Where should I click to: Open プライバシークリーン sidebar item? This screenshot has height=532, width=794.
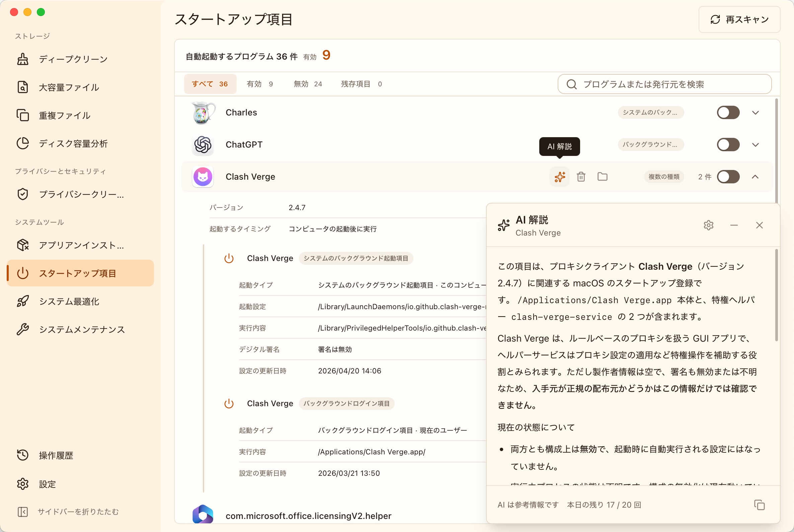click(80, 194)
